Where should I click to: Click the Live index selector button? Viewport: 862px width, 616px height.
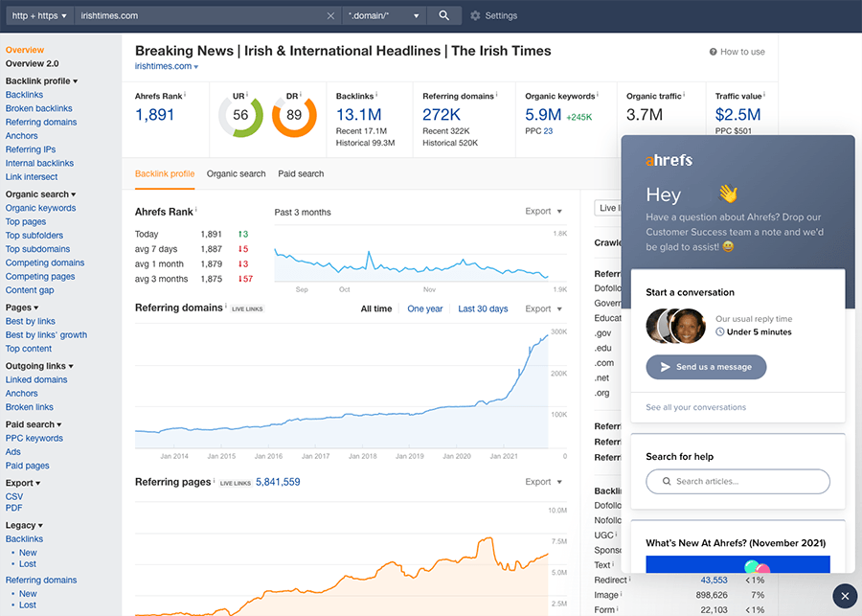pos(607,208)
